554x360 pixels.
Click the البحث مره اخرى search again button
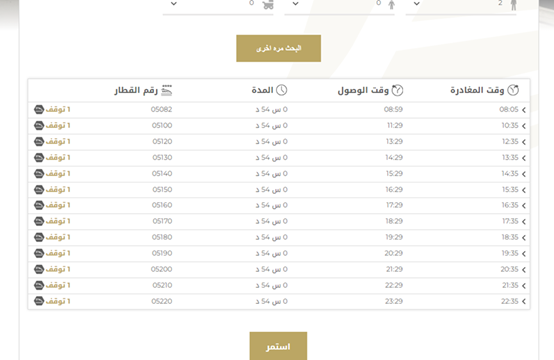pyautogui.click(x=278, y=48)
